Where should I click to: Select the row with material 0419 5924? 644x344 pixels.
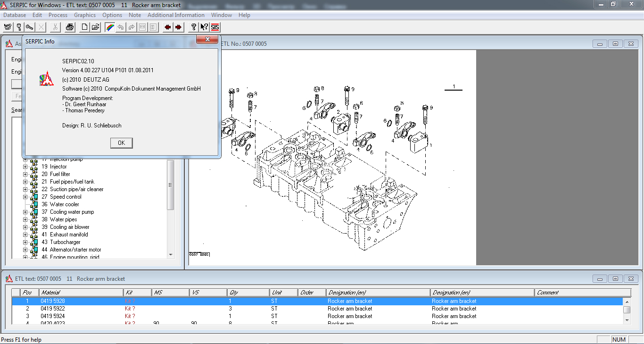(x=317, y=316)
